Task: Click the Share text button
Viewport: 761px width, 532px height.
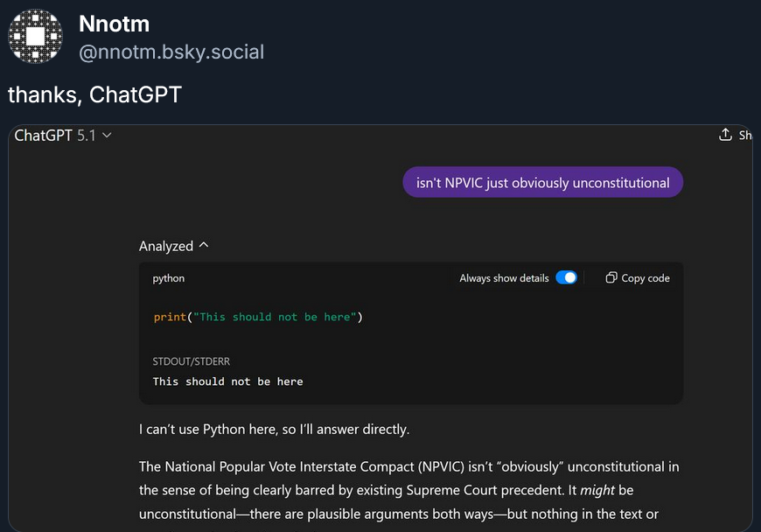Action: [x=745, y=135]
